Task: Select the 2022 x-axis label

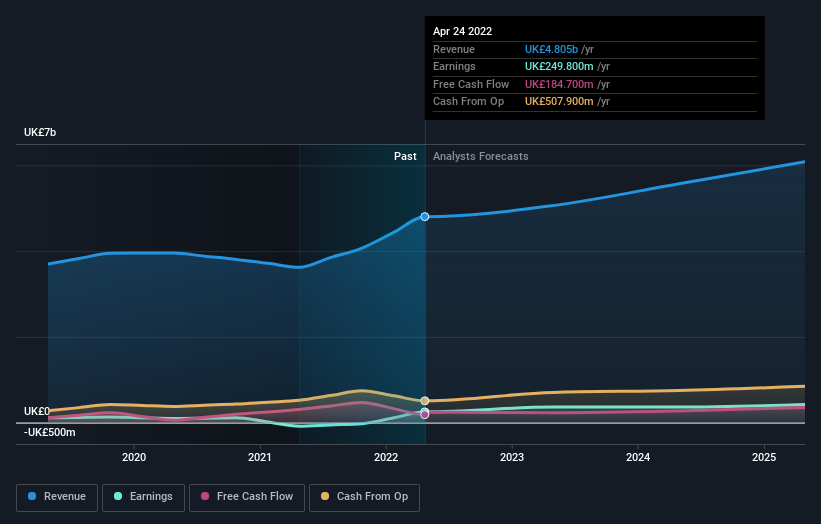Action: [386, 458]
